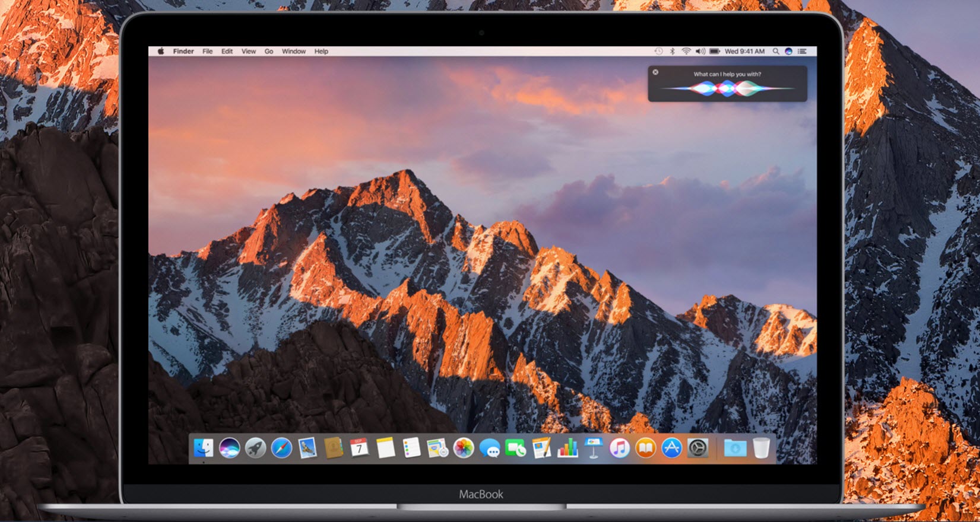
Task: Open the Apple logo menu
Action: [x=160, y=52]
